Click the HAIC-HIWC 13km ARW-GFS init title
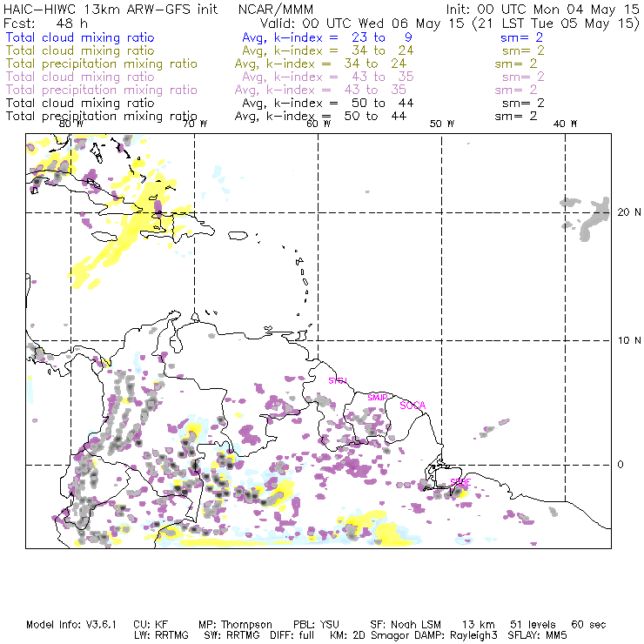 coord(111,10)
